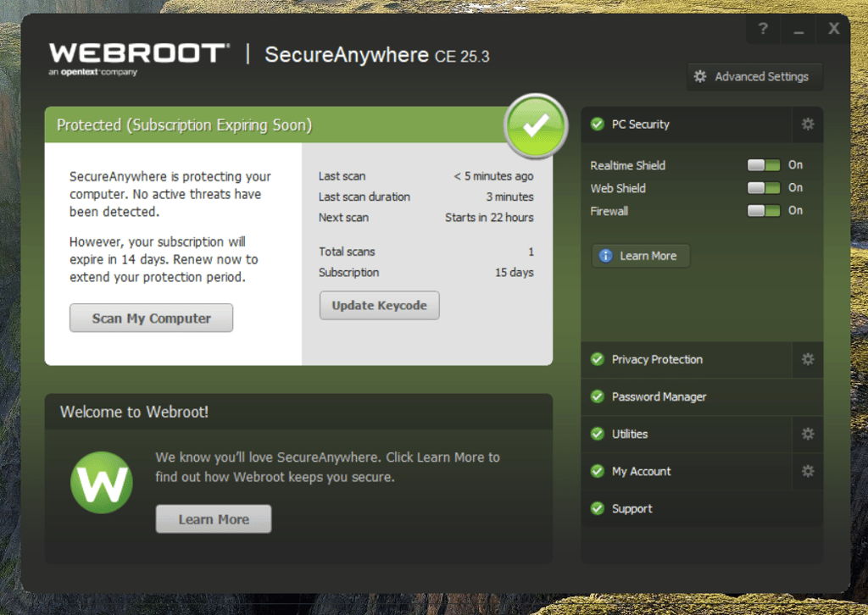Click the '< 5 minutes ago' value
The height and width of the screenshot is (615, 868).
(x=493, y=176)
